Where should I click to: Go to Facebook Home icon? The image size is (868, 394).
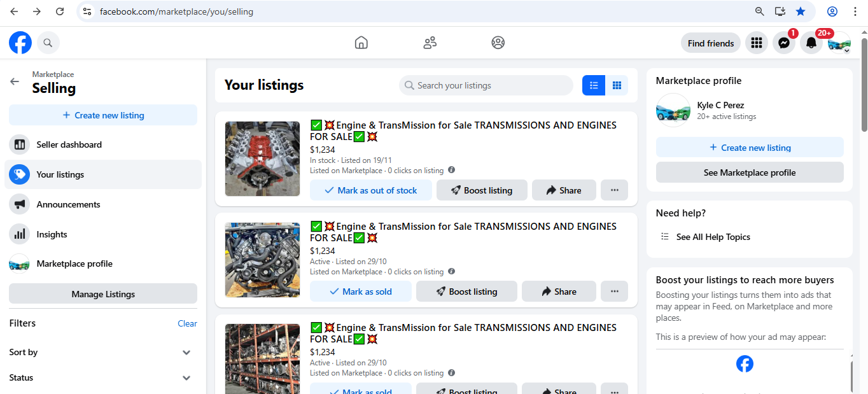point(361,43)
